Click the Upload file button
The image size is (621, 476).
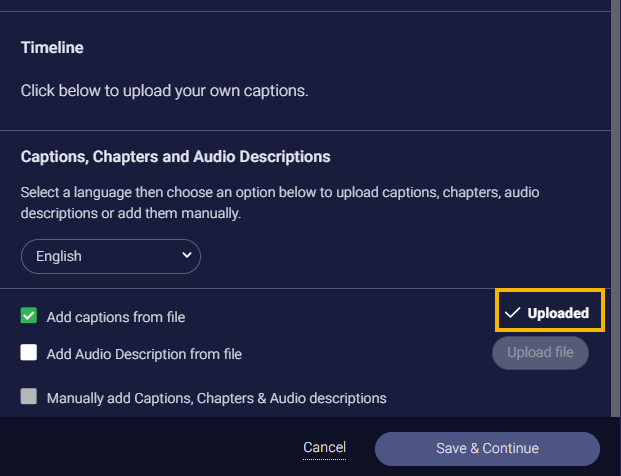pos(540,353)
